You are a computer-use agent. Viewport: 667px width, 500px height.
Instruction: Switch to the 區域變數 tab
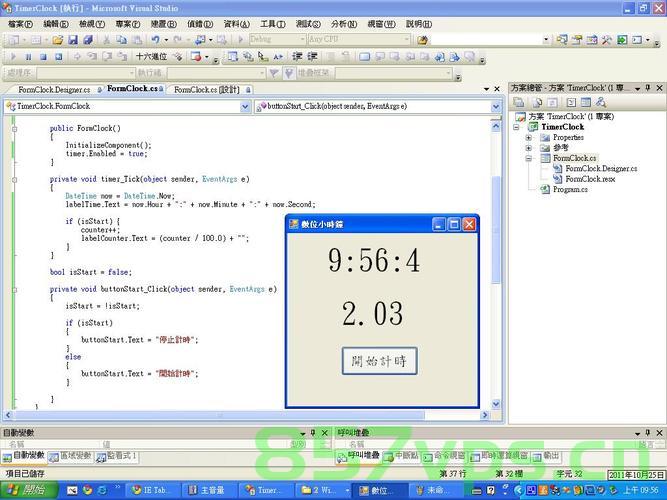[x=71, y=456]
